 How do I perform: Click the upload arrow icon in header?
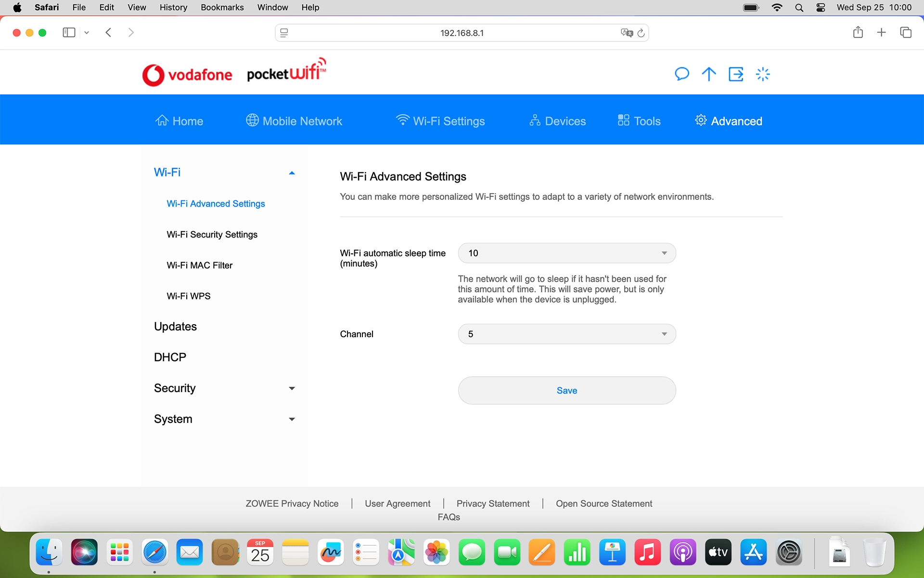coord(708,74)
